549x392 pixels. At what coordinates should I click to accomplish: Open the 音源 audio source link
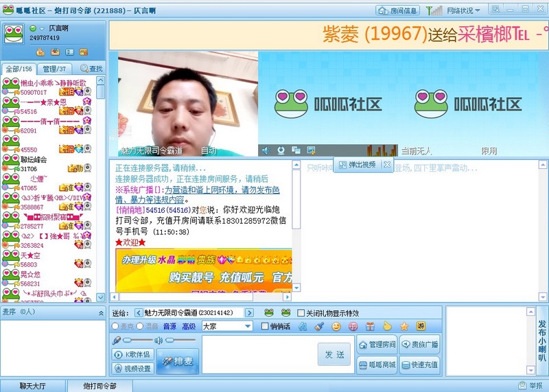[x=170, y=327]
